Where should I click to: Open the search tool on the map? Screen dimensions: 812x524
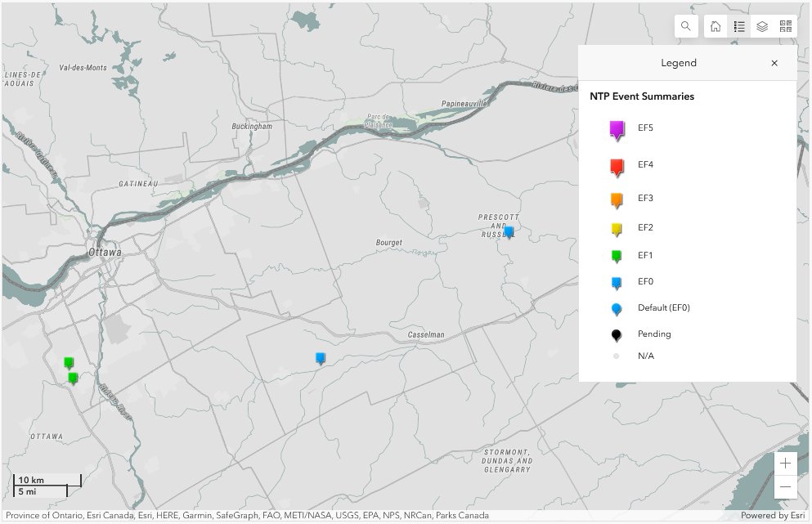tap(685, 25)
